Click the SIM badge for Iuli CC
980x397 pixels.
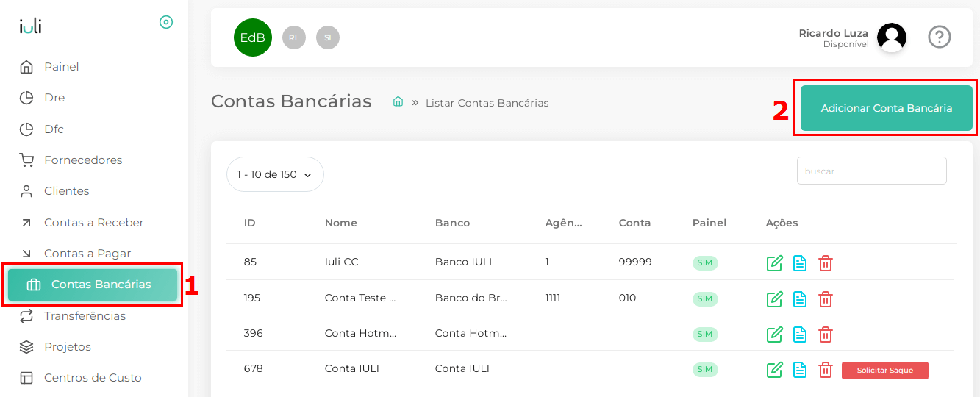click(x=705, y=263)
